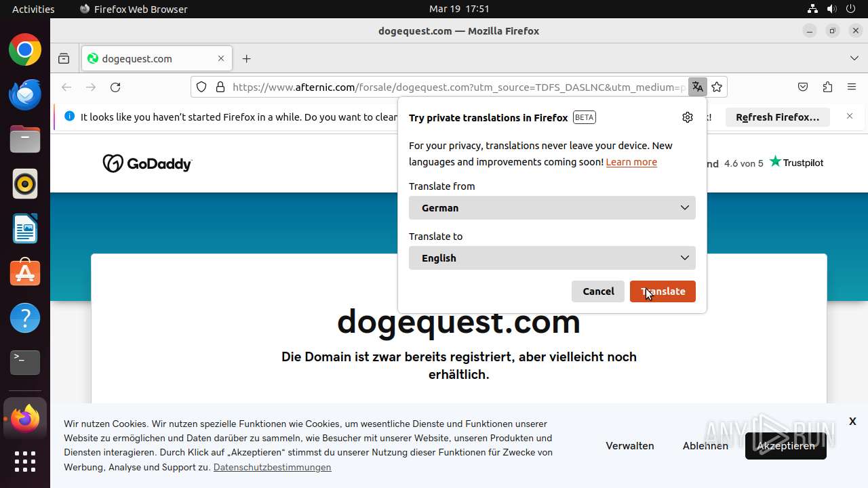Open Firefox Web Browser app menu
Image resolution: width=868 pixels, height=488 pixels.
coord(134,9)
